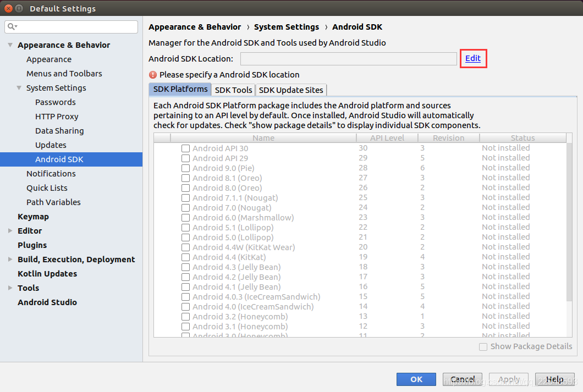Expand the Tools tree node
The image size is (583, 392).
coord(10,288)
